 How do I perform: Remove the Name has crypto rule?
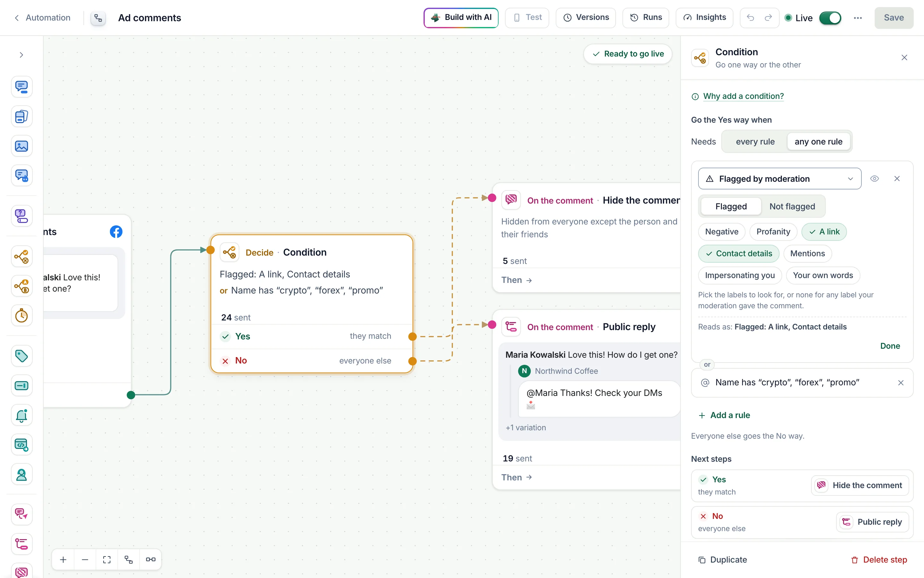pyautogui.click(x=901, y=383)
